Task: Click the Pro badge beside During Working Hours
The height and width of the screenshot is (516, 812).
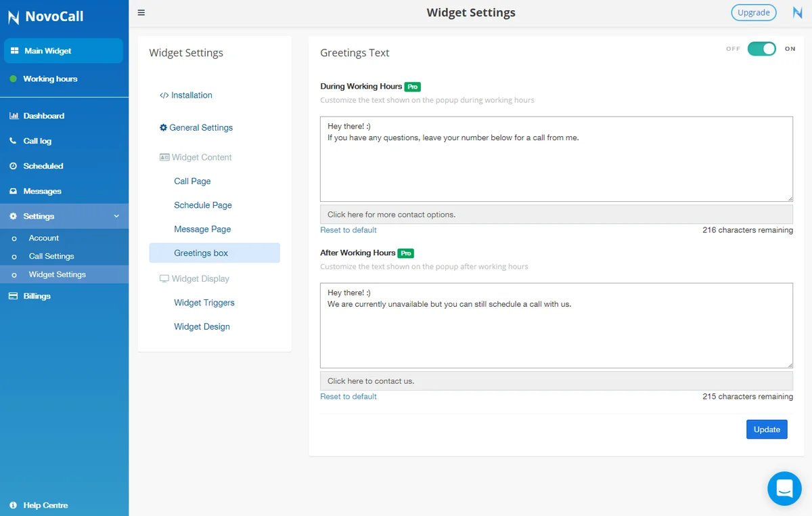Action: (413, 87)
